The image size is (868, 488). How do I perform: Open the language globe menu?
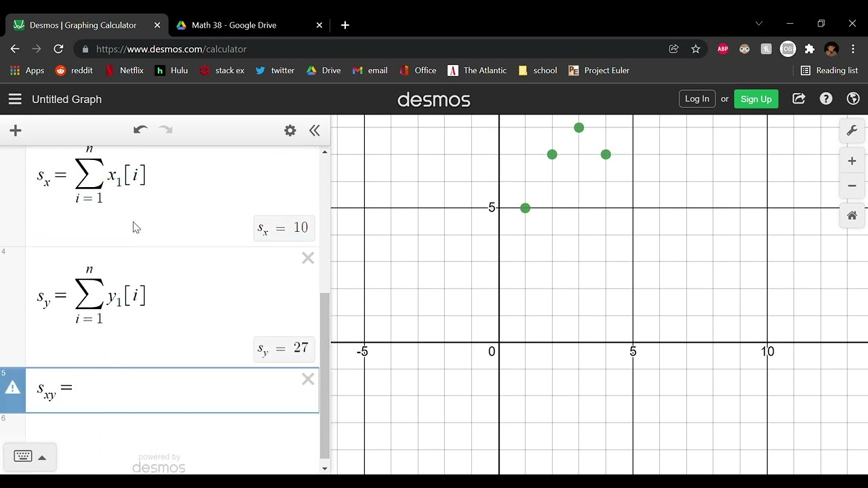point(854,99)
